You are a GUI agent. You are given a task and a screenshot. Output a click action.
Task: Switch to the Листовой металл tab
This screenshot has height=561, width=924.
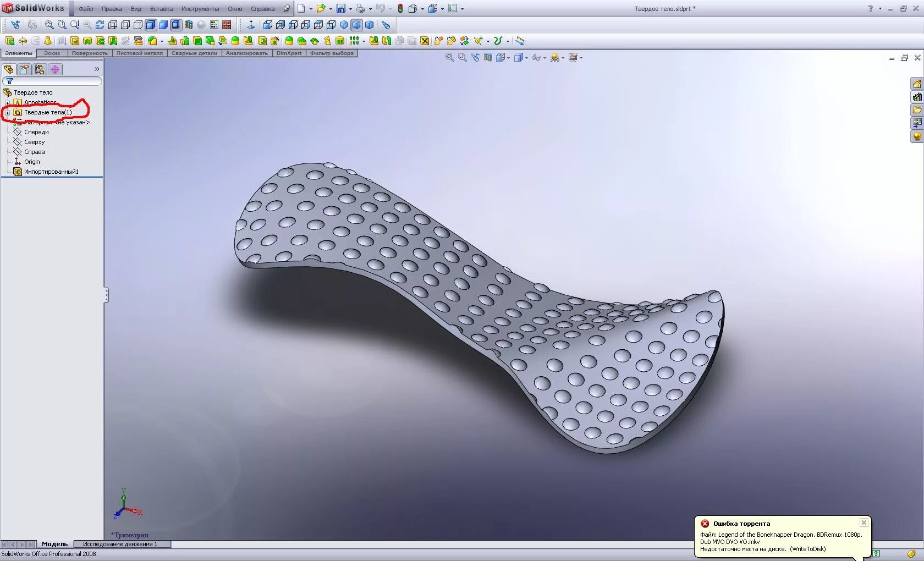tap(140, 53)
